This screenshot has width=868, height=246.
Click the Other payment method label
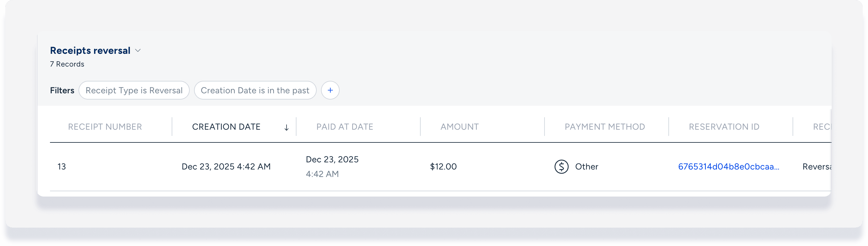(586, 167)
